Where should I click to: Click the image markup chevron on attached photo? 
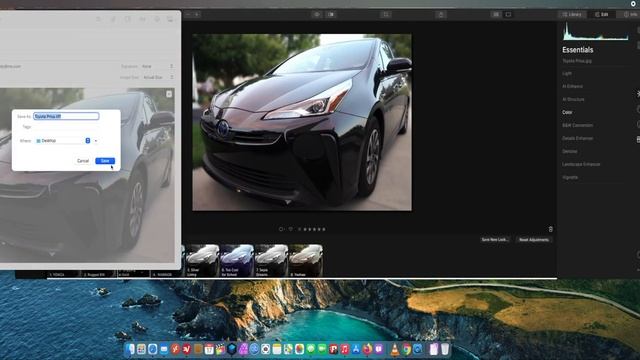pos(169,94)
